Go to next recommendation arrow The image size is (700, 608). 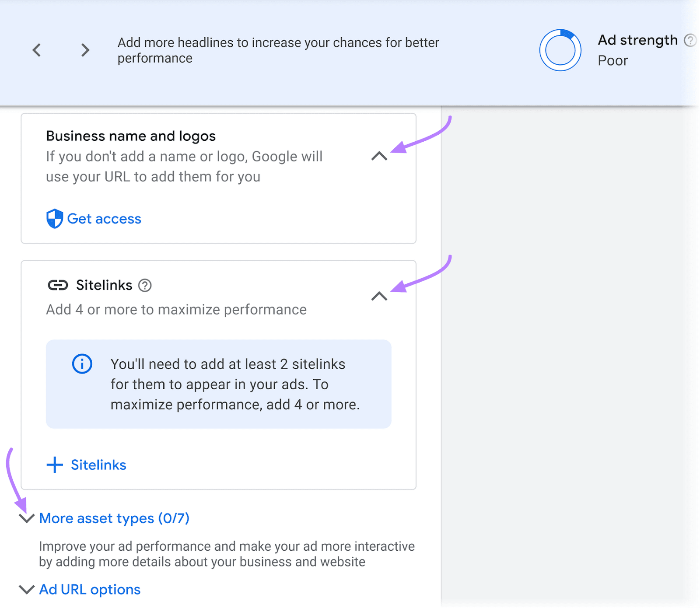click(85, 50)
